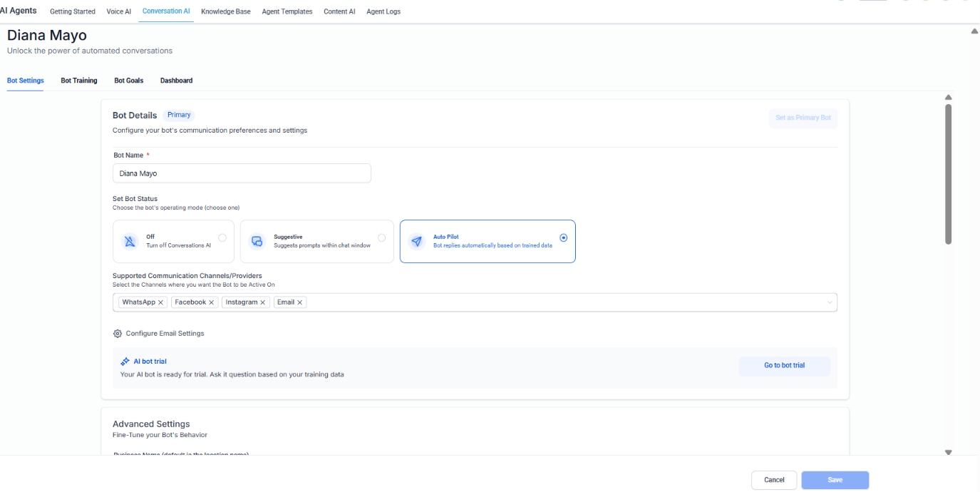Click the inner scrollbar up arrow

click(x=948, y=98)
